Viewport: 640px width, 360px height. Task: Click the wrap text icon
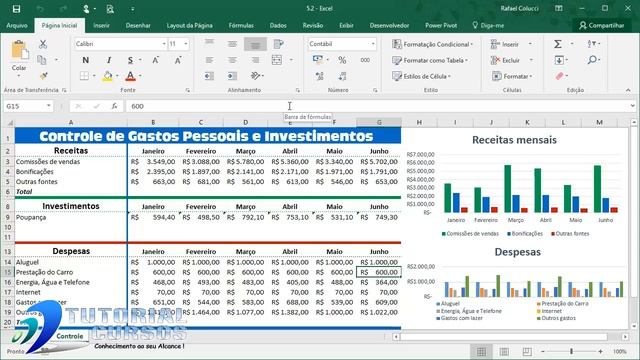tap(278, 44)
